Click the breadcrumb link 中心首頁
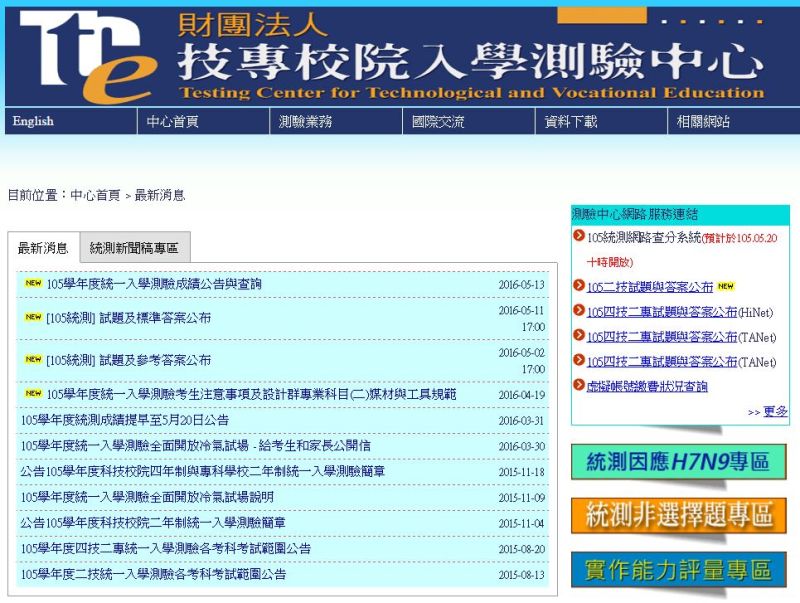The height and width of the screenshot is (603, 800). [x=90, y=197]
